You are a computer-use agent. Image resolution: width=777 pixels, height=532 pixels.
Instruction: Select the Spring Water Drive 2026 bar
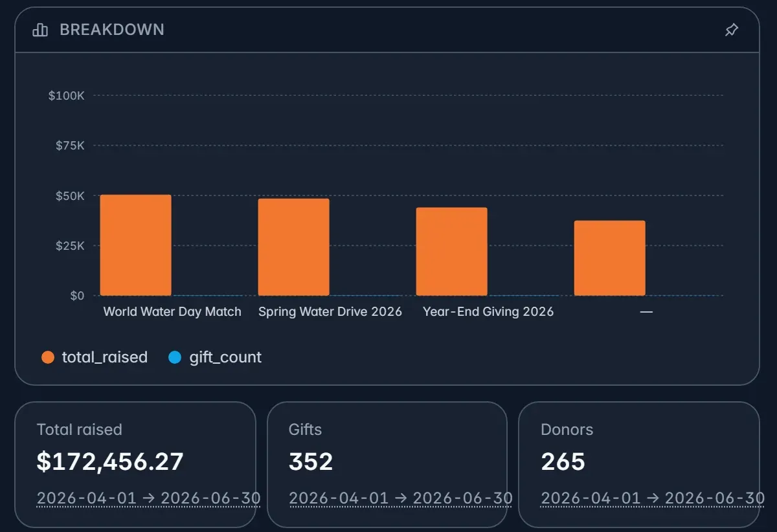click(293, 247)
